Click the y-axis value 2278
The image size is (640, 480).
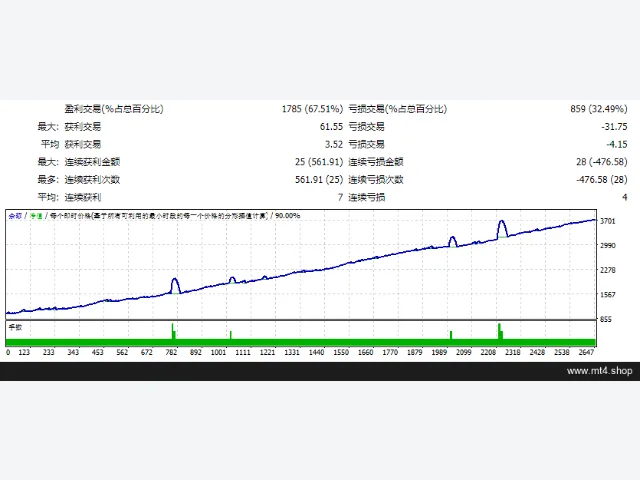coord(607,270)
